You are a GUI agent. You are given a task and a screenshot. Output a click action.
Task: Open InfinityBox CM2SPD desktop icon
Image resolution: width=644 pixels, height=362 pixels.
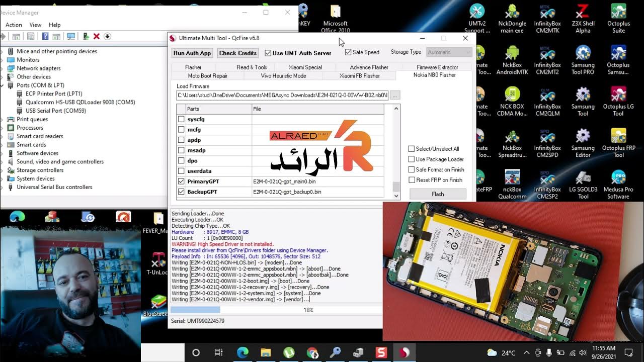coord(547,144)
